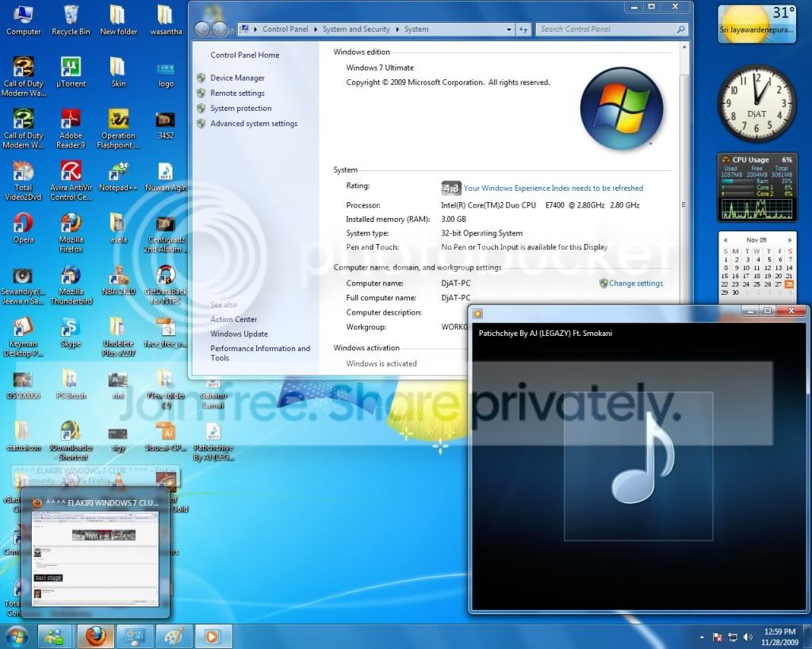This screenshot has width=812, height=649.
Task: Click the weather gadget showing 31°
Action: 756,24
